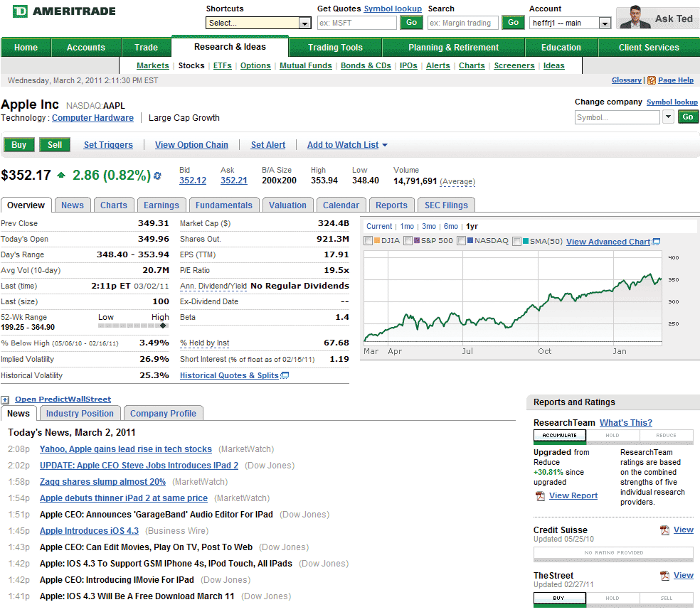Click the orange DJIA legend swatch
This screenshot has width=700, height=612.
[377, 241]
